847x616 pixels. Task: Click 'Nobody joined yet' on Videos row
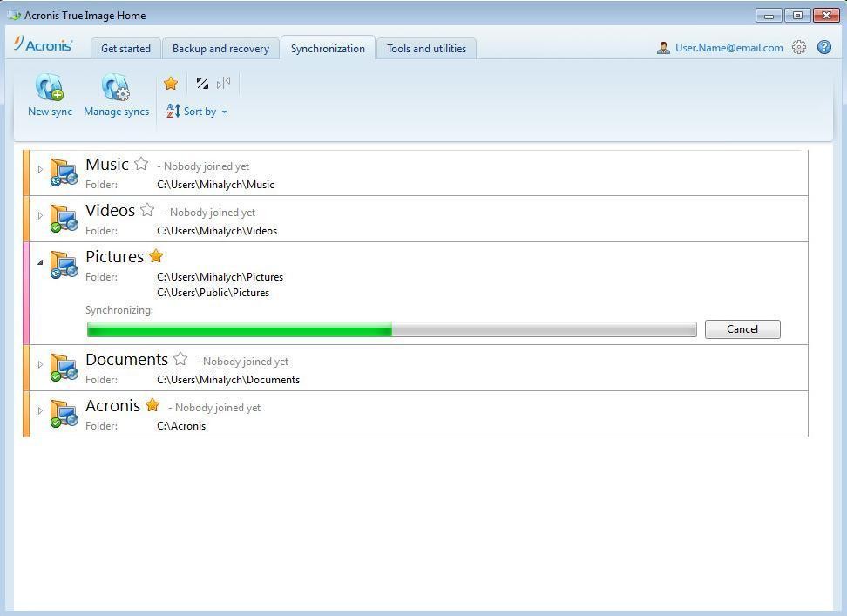click(x=213, y=213)
